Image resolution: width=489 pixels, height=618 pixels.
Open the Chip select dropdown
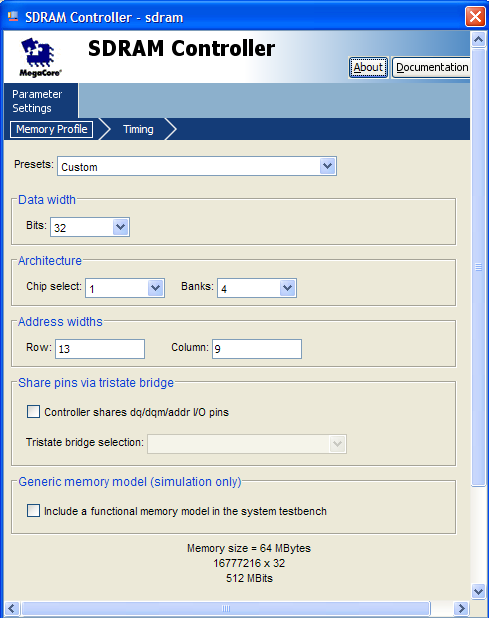pyautogui.click(x=156, y=288)
